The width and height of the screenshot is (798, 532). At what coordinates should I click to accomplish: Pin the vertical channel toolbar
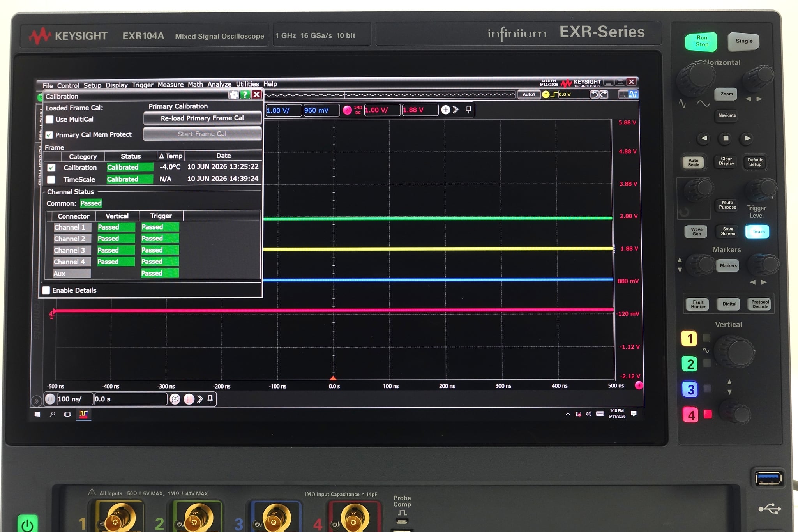468,110
